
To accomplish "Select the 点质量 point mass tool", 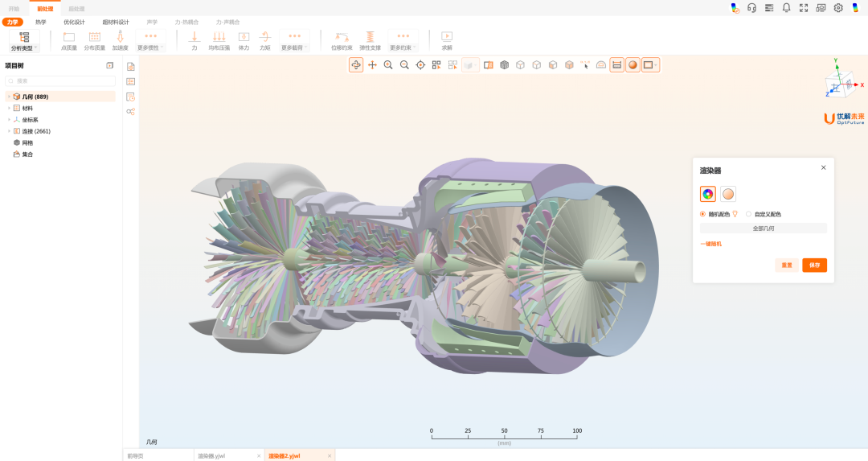I will pyautogui.click(x=69, y=37).
